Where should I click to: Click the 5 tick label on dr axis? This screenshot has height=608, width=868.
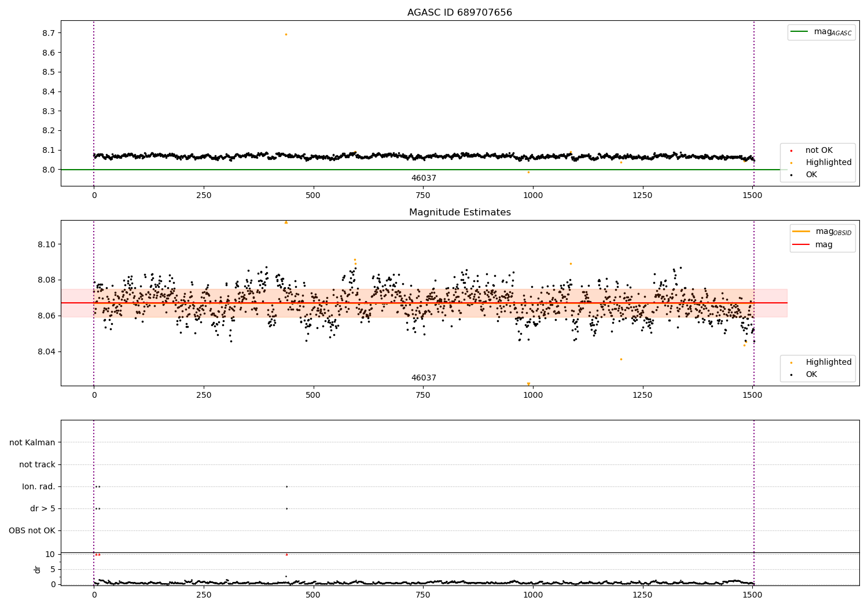tap(53, 570)
